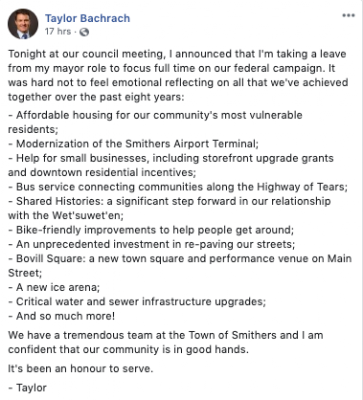
Task: Click the 'And so much more!' line
Action: coord(61,316)
